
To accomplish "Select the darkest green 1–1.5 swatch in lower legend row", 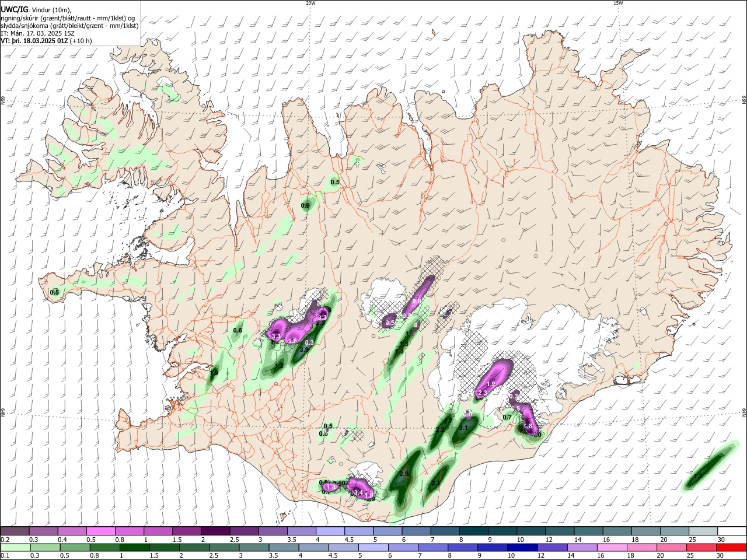I will 134,547.
